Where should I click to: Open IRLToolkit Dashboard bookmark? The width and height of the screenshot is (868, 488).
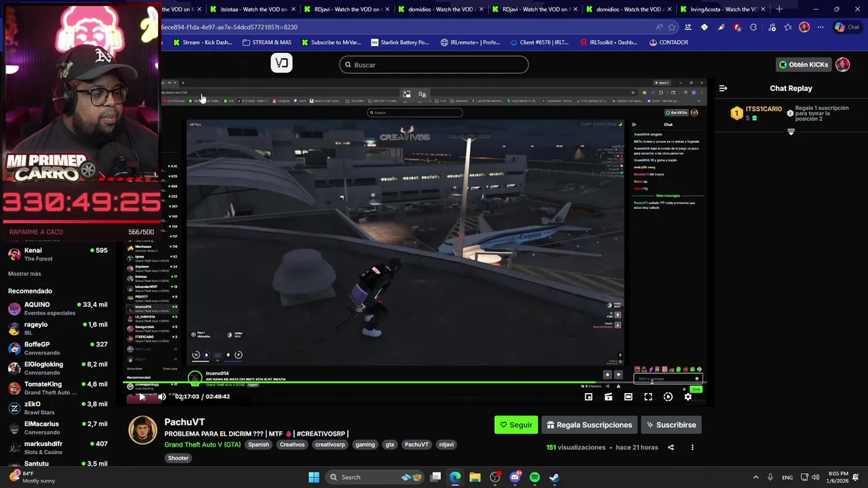609,42
